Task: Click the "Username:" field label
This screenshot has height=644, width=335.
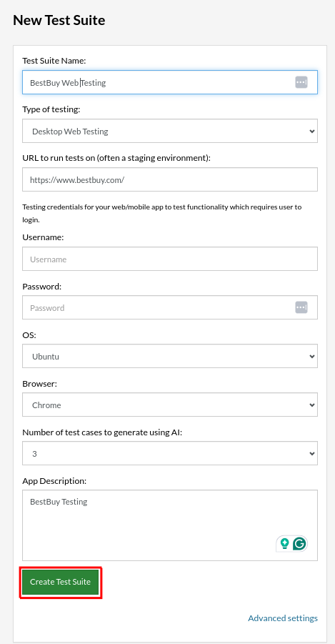Action: (x=43, y=237)
